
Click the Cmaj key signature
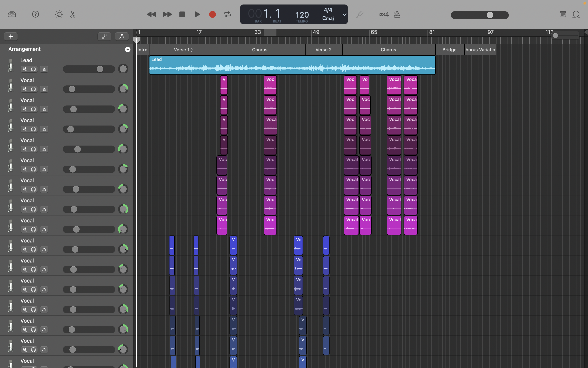point(328,18)
